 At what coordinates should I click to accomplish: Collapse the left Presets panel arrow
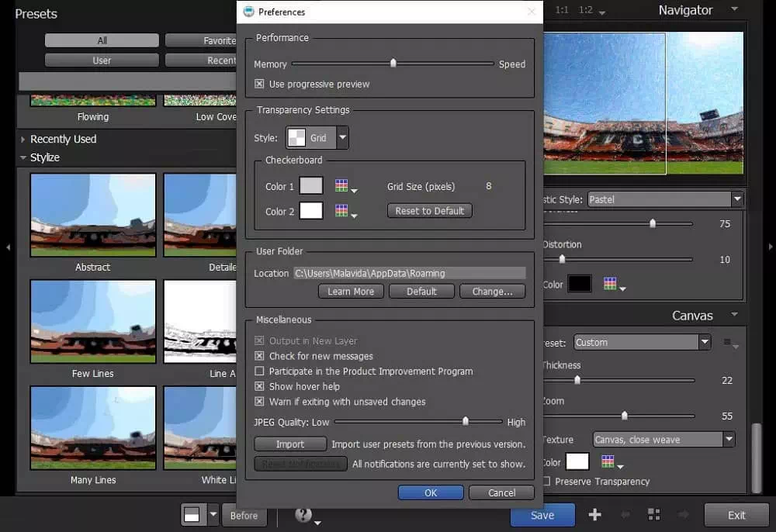pos(9,247)
